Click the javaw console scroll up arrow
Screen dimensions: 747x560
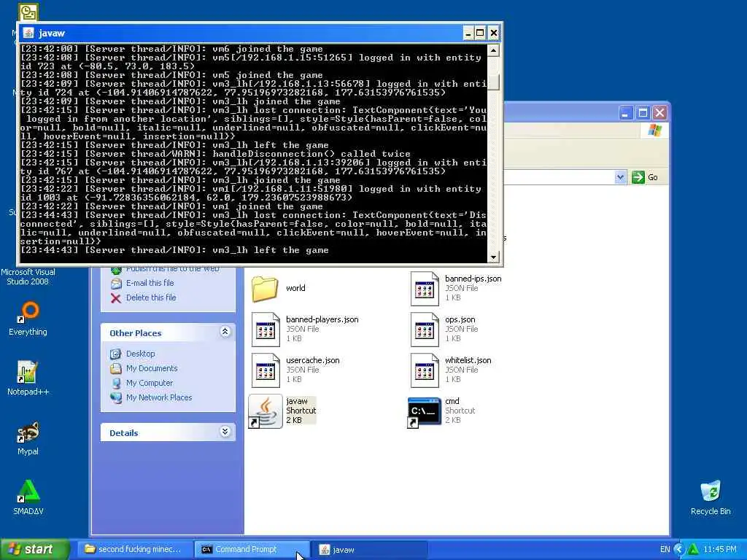coord(494,50)
